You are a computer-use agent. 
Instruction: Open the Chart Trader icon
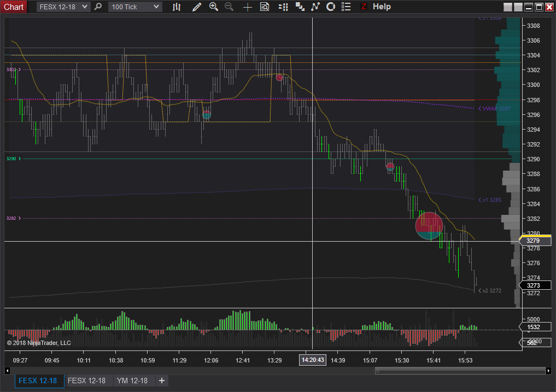click(300, 7)
